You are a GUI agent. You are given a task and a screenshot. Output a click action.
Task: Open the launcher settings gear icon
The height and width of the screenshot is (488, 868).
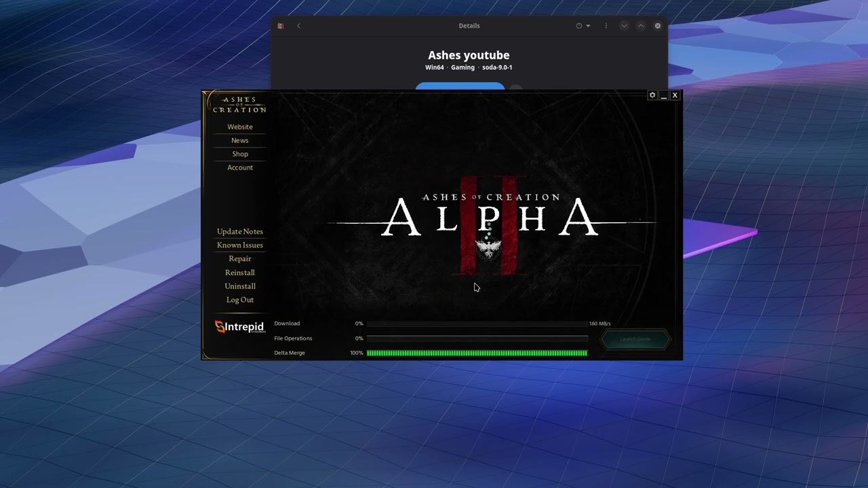click(652, 96)
